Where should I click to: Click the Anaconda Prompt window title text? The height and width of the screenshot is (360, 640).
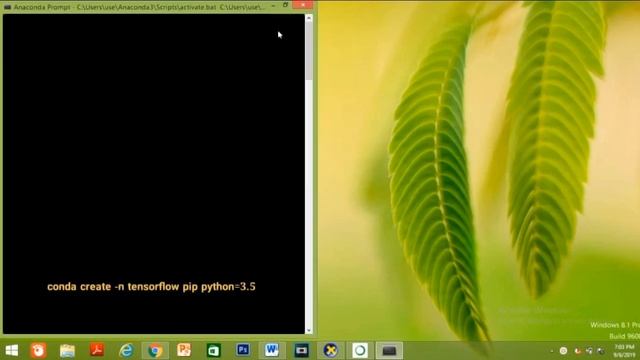tap(139, 7)
